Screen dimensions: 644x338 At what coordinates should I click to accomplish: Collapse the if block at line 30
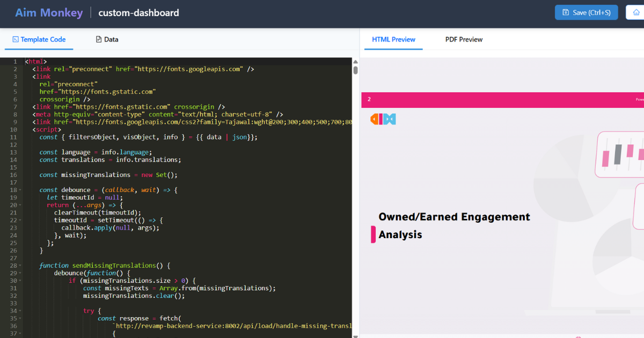coord(20,281)
